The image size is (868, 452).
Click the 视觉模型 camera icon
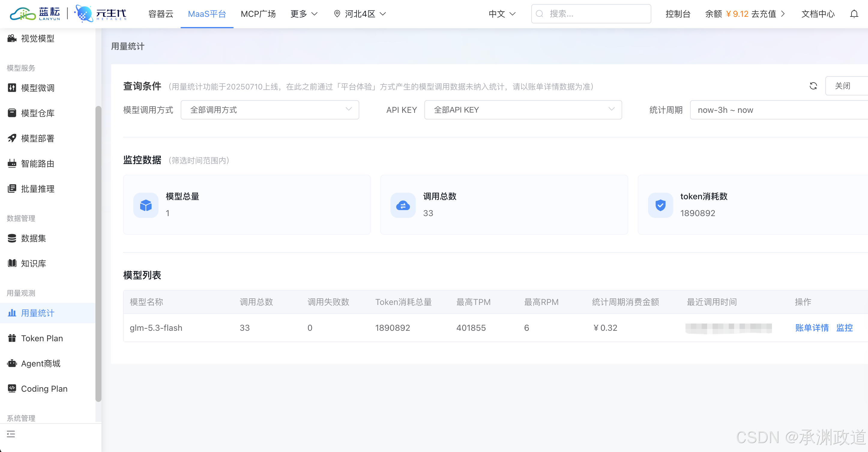[x=12, y=38]
